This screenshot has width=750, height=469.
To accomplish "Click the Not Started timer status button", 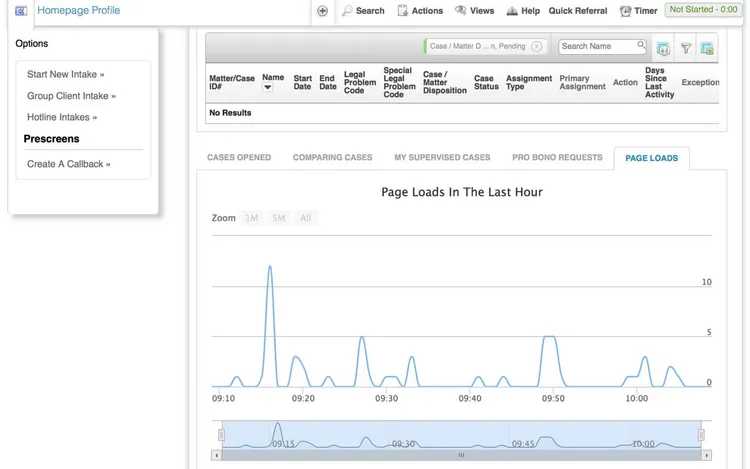I will 704,10.
